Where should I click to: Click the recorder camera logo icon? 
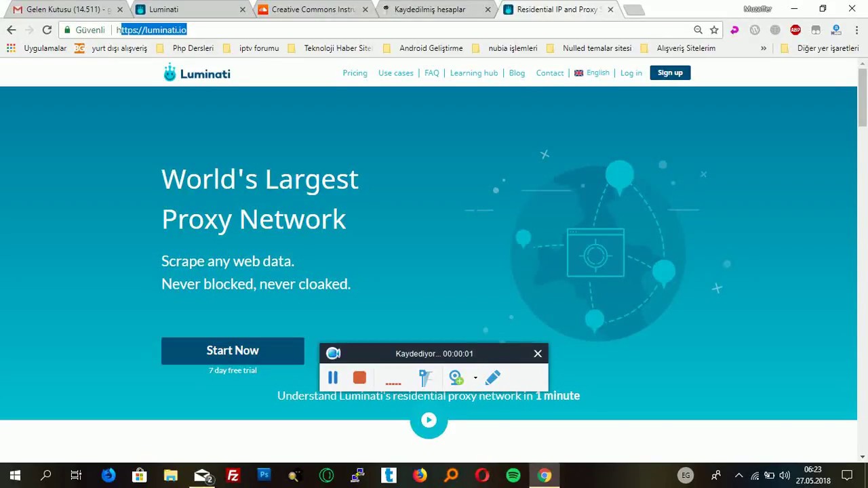coord(333,353)
